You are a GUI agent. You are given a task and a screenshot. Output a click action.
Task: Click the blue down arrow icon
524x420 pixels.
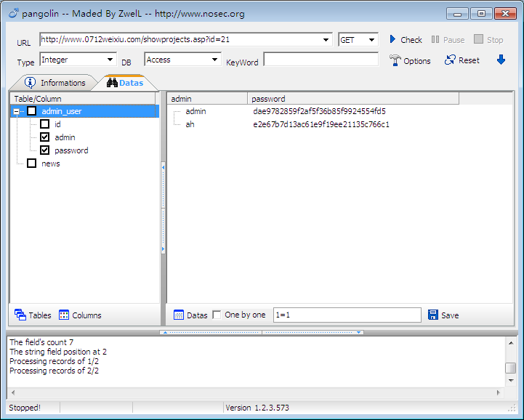(x=501, y=60)
